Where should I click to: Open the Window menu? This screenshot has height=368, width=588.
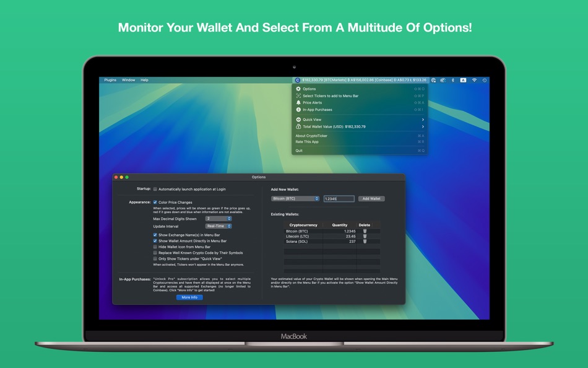(128, 80)
